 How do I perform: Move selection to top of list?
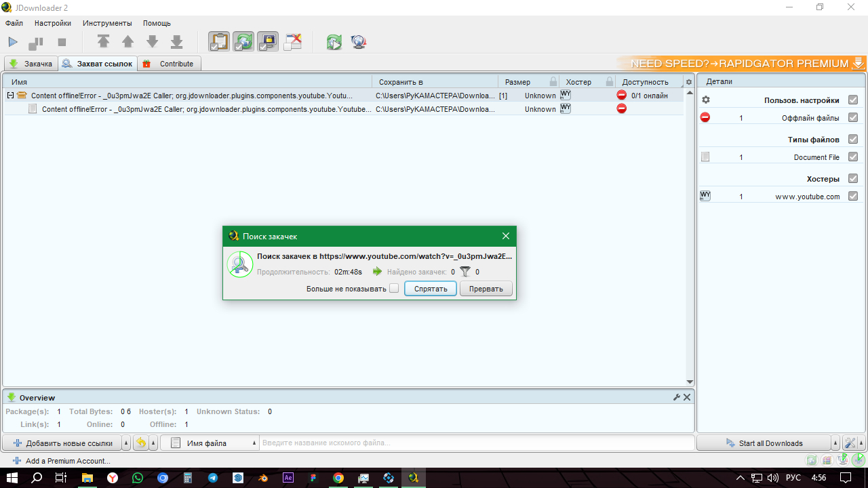tap(103, 42)
